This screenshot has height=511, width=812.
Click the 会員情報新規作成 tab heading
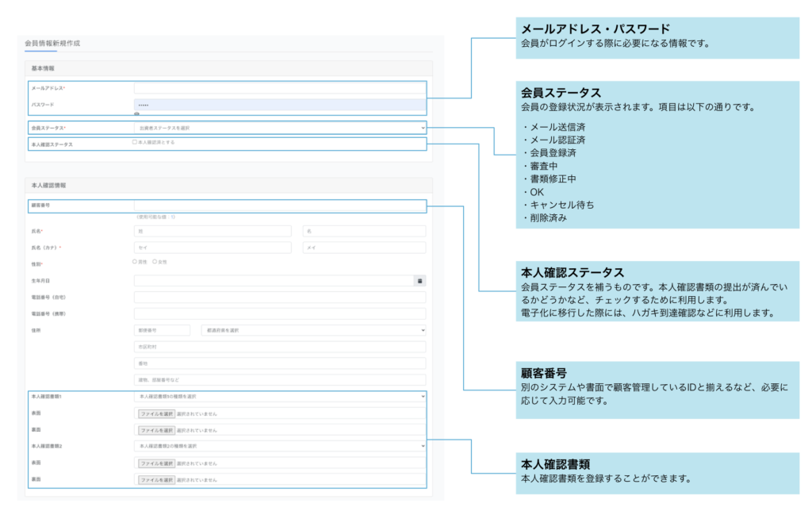[52, 43]
